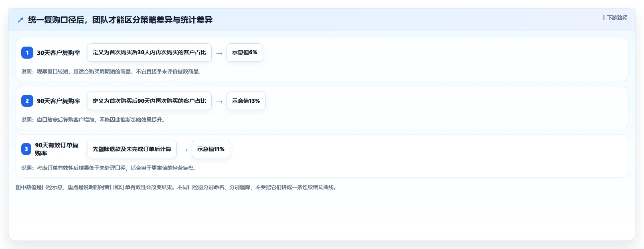Screen dimensions: 644x249
Task: Click the 定义为首次购买后90天内再次购买的客户占比 box
Action: pos(149,101)
